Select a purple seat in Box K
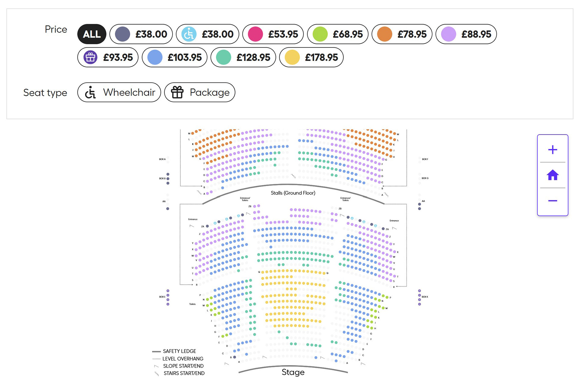The width and height of the screenshot is (579, 392). coord(419,295)
